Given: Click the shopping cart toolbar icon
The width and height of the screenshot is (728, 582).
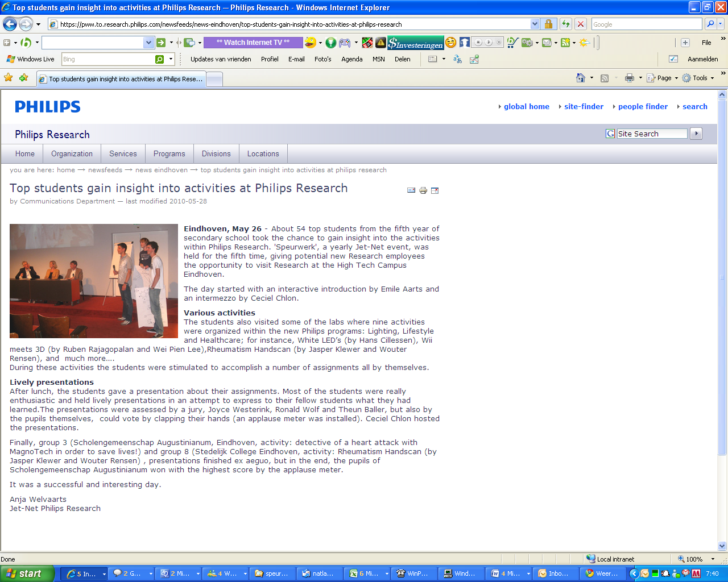Looking at the screenshot, I should tap(512, 43).
